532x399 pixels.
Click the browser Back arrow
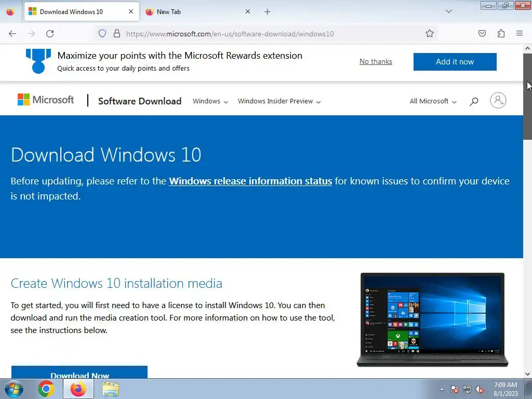point(12,34)
